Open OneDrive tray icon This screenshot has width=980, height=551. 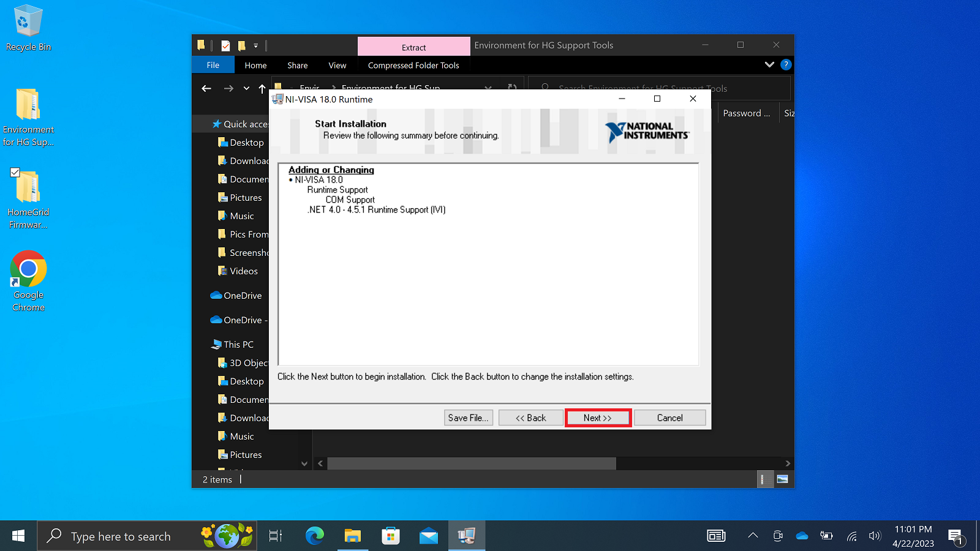tap(802, 536)
